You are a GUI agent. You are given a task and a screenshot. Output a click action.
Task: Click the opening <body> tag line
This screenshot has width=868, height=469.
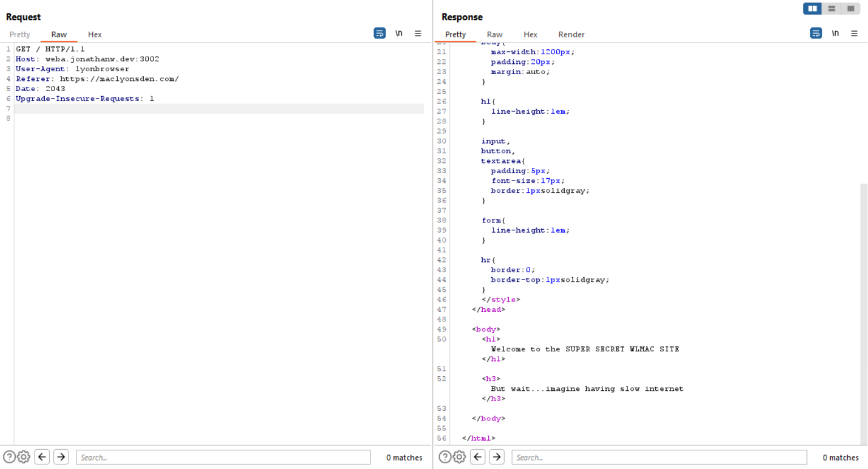tap(486, 329)
